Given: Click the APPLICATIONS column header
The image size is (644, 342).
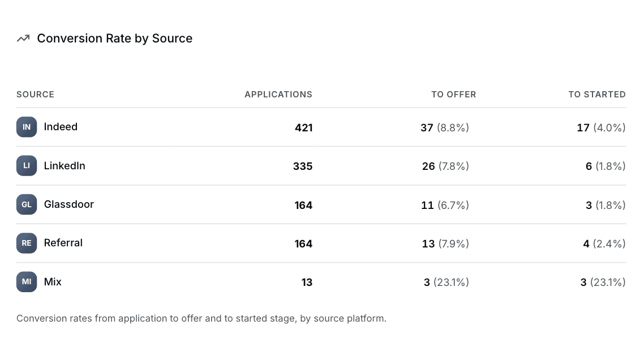Looking at the screenshot, I should pos(278,95).
